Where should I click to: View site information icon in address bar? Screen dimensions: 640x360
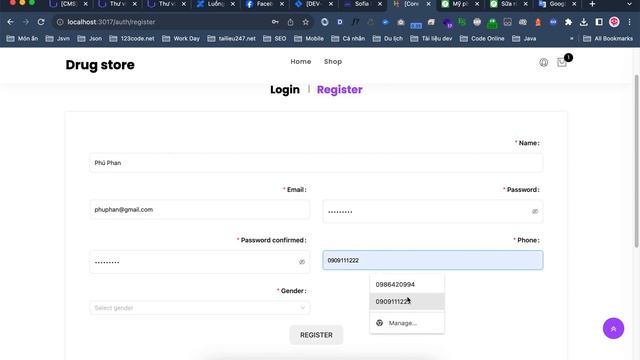[60, 22]
